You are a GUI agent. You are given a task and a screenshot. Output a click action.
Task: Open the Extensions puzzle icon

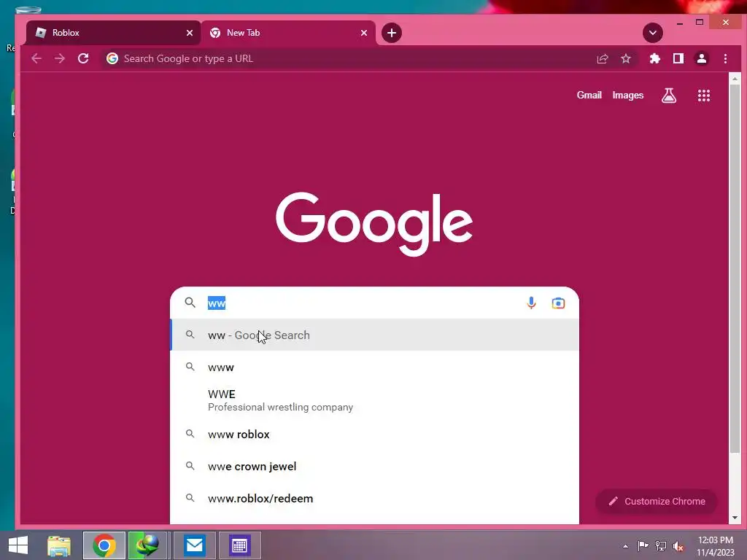655,58
